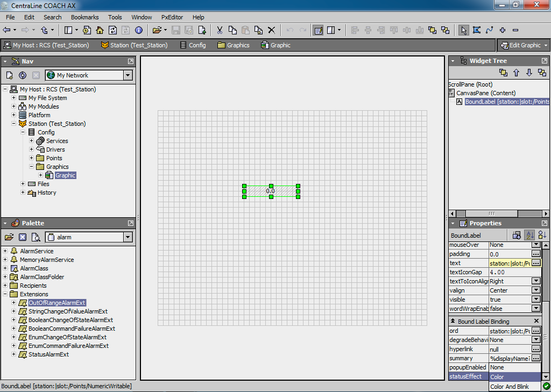Expand the OutOfRangeAlarmExt palette node
This screenshot has width=551, height=392.
[x=13, y=302]
